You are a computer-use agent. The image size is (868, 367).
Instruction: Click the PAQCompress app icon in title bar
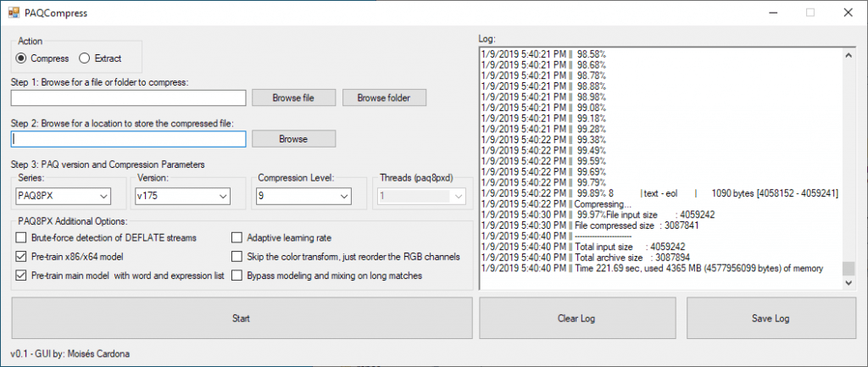tap(14, 13)
